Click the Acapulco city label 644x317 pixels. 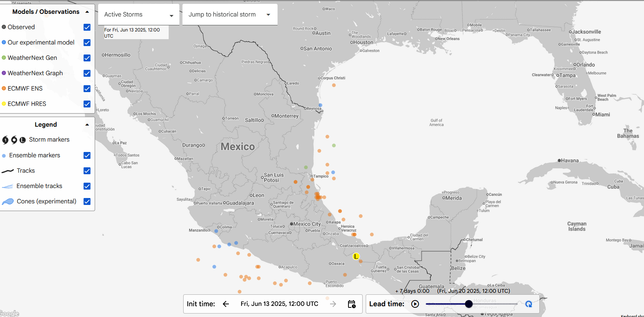click(x=289, y=267)
